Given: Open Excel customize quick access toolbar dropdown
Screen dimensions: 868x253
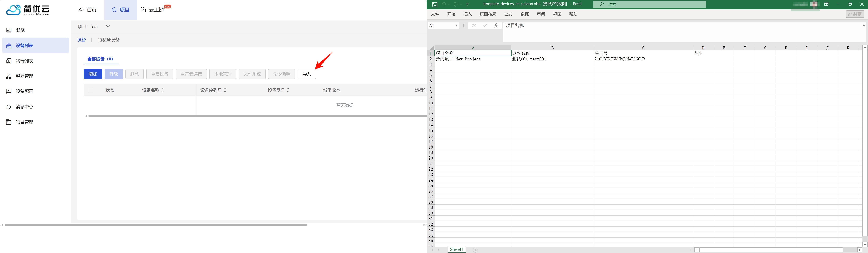Looking at the screenshot, I should tap(468, 4).
